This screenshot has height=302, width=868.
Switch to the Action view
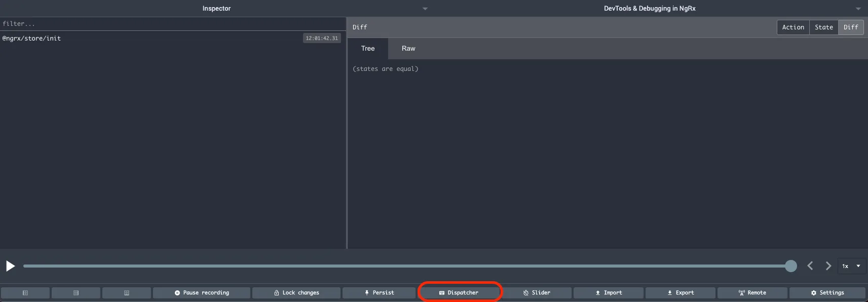point(793,27)
